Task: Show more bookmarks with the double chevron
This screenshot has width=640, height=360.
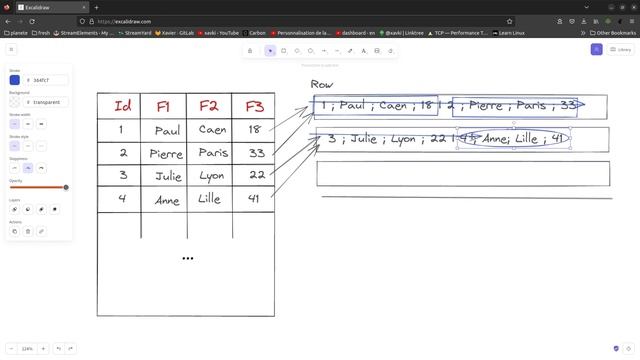Action: pyautogui.click(x=583, y=33)
